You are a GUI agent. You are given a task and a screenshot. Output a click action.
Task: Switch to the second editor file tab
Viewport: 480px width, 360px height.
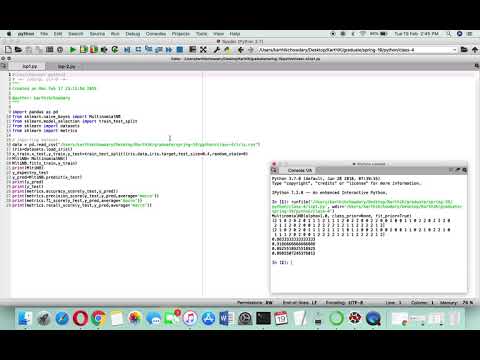66,66
